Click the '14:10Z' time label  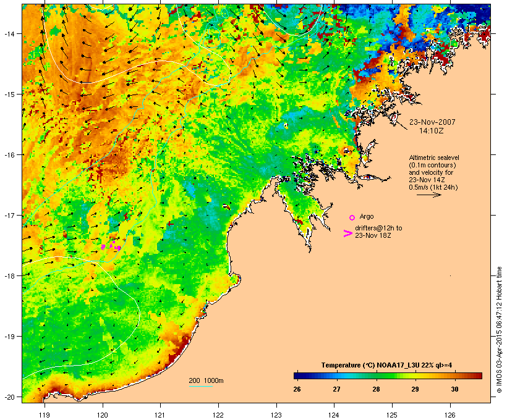tap(432, 131)
